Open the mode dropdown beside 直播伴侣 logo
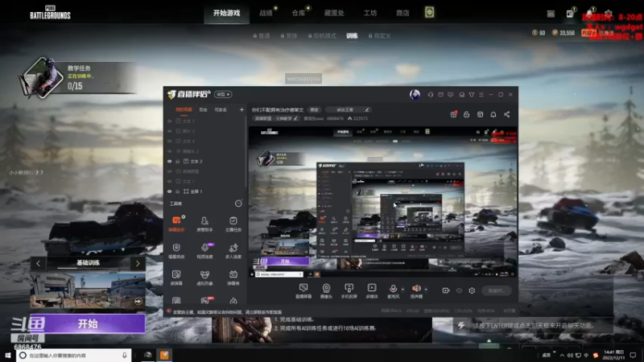 pos(223,94)
